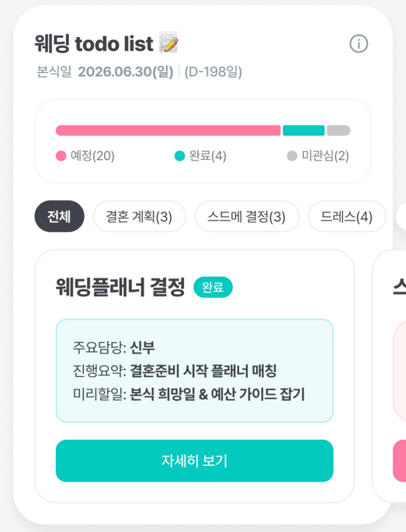The height and width of the screenshot is (532, 406).
Task: Click the teal summary box with 주요담당
Action: [194, 371]
